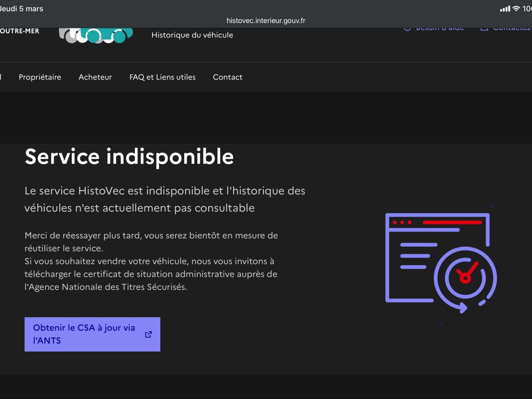Click Obtenir le CSA à jour via l'ANTS
This screenshot has width=532, height=399.
[92, 334]
